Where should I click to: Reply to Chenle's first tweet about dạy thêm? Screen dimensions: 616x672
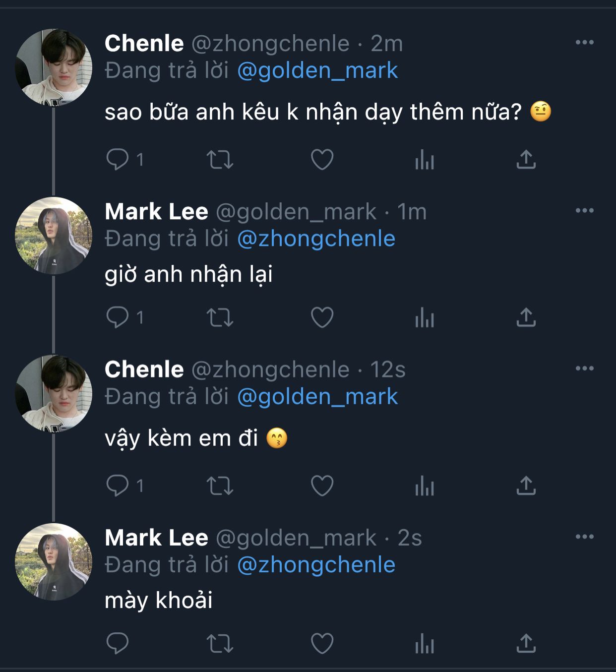118,160
